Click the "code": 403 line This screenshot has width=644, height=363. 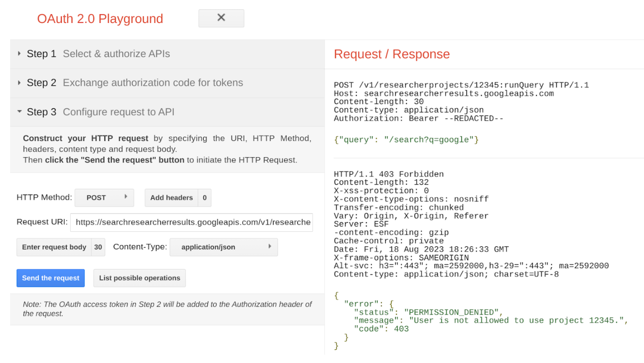point(381,329)
